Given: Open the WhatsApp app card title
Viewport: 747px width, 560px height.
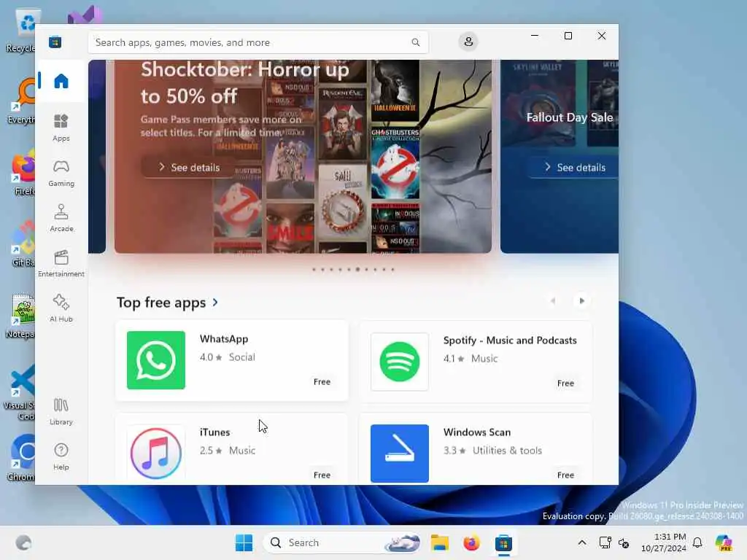Looking at the screenshot, I should pyautogui.click(x=224, y=339).
